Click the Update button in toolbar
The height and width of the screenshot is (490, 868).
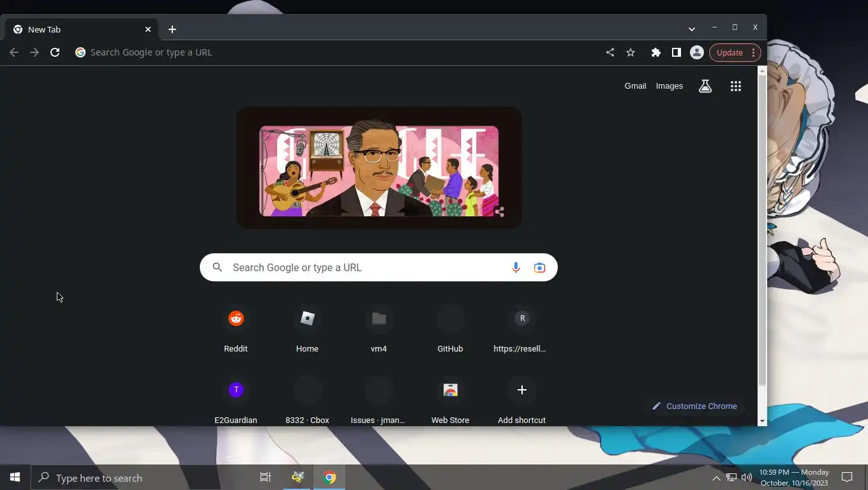coord(730,52)
